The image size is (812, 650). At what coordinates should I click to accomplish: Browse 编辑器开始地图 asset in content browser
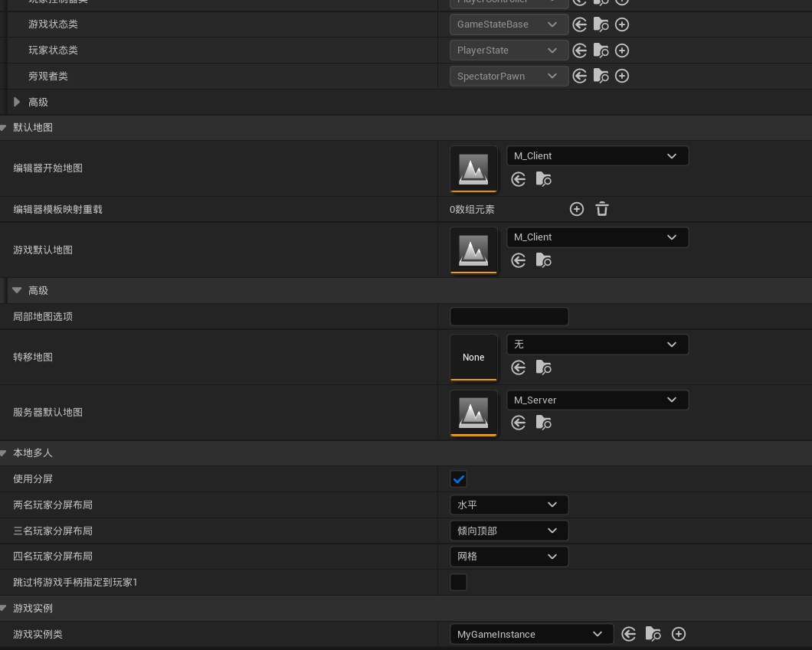click(x=544, y=179)
